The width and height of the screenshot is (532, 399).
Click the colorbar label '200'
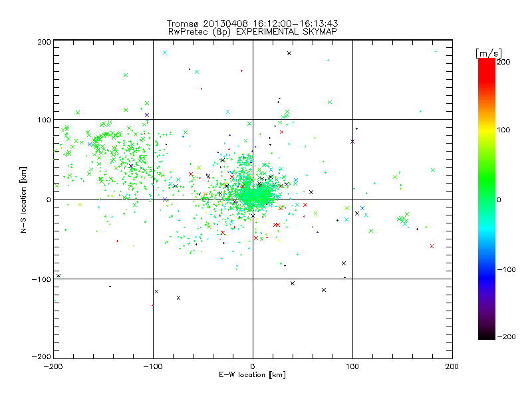[503, 62]
